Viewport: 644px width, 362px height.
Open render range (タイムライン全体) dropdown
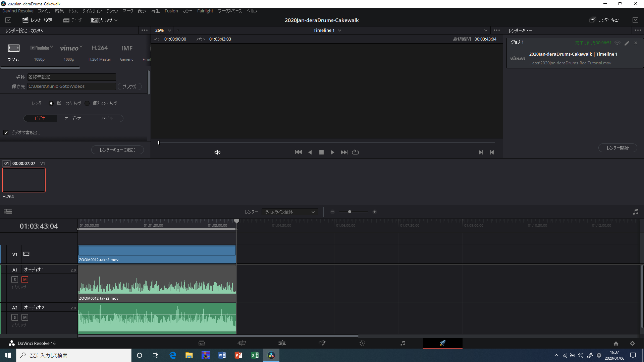tap(290, 212)
